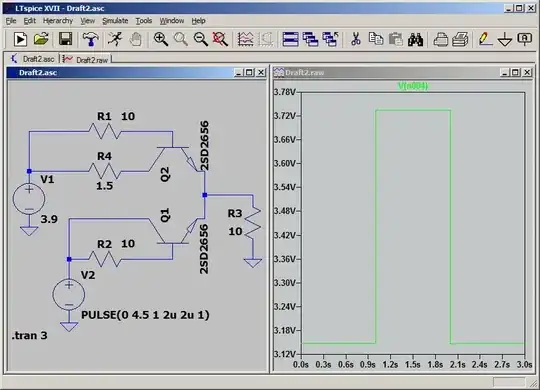Click the Autorange plot icon
This screenshot has width=540, height=390.
coord(246,39)
